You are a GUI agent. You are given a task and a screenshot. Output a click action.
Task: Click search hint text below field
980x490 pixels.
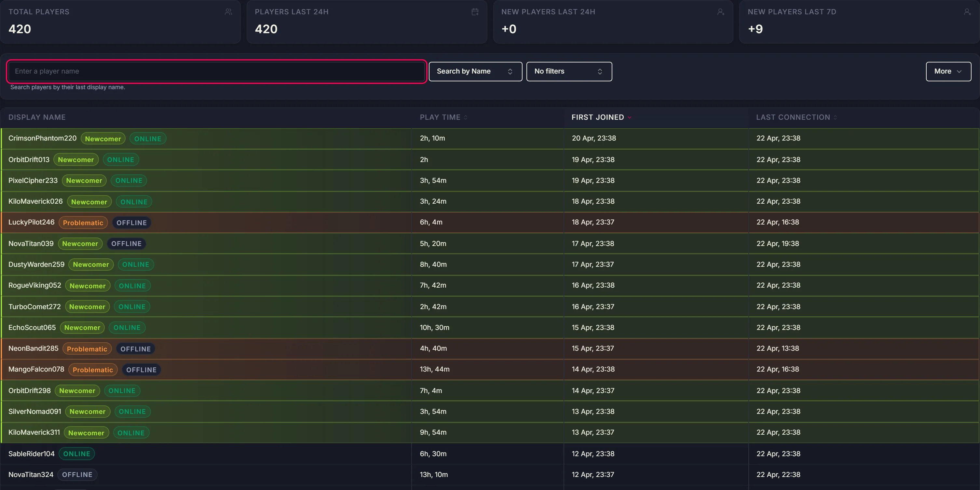(68, 87)
